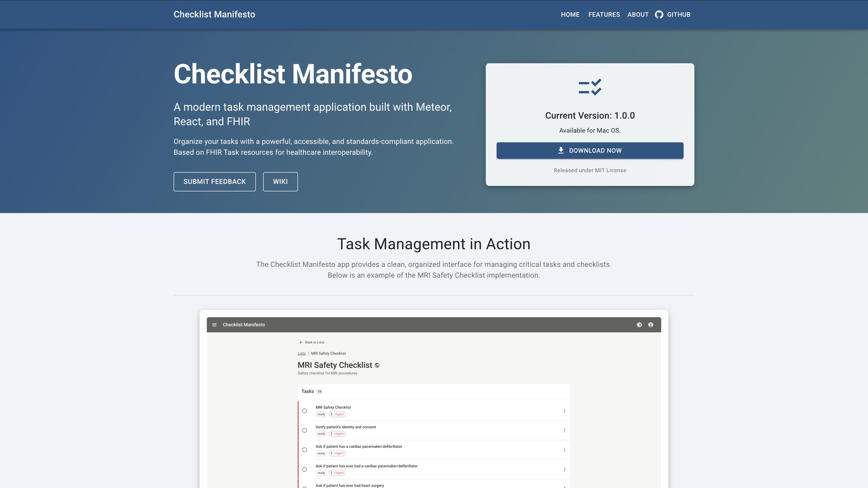Click the Tasks count badge 19
Viewport: 868px width, 488px height.
click(319, 392)
